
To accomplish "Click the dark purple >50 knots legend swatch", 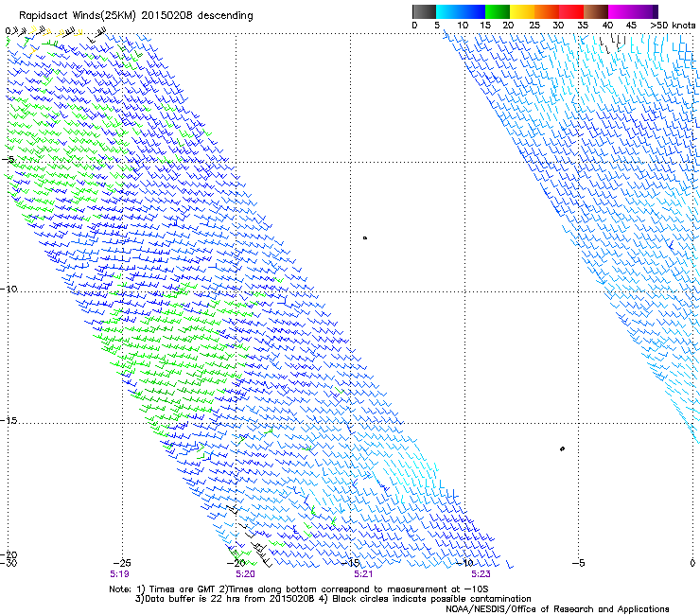I will (x=655, y=11).
